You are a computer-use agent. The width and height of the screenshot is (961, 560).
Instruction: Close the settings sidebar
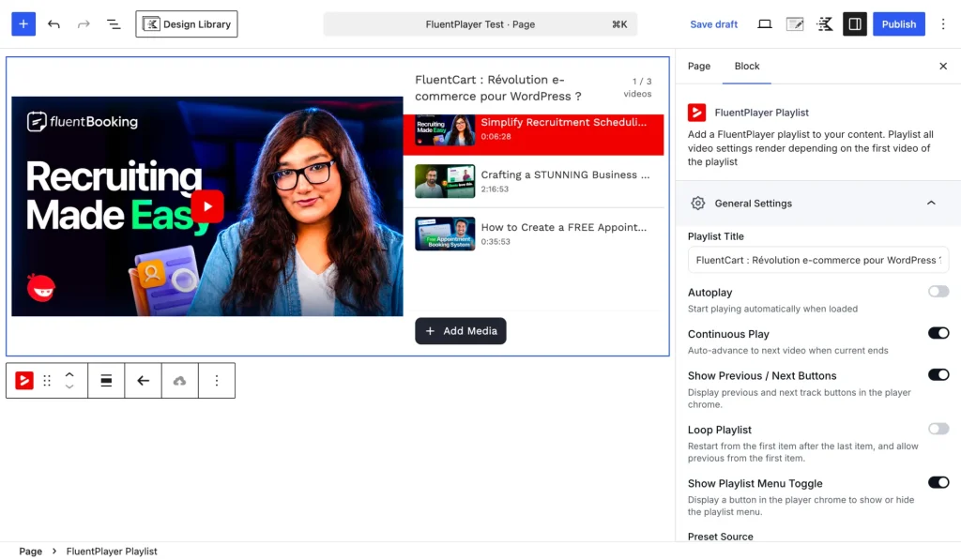943,67
